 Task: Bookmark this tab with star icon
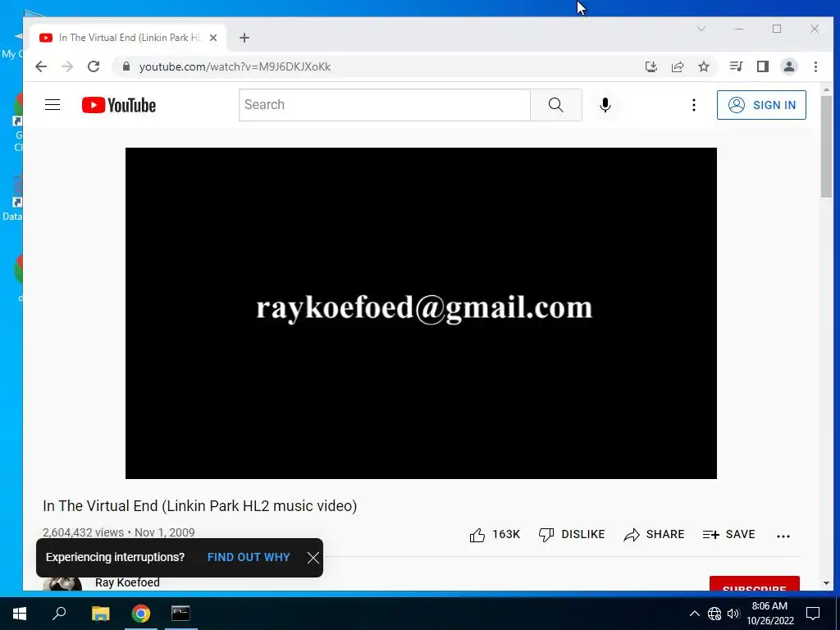coord(704,66)
